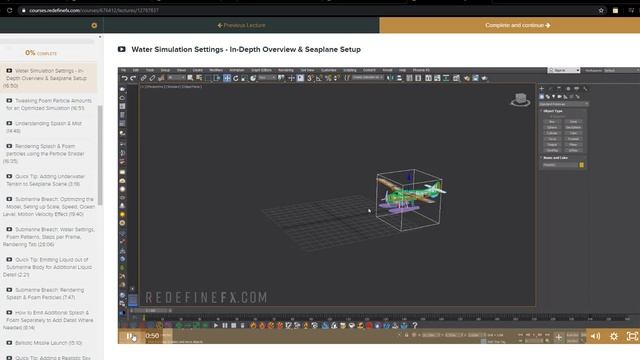640x360 pixels.
Task: Click the course sidebar gear icon
Action: coord(94,25)
